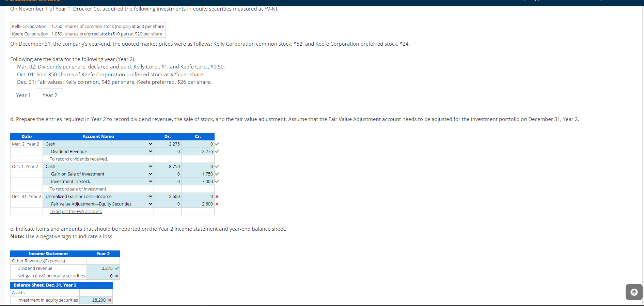Click the green check beside Investment in Stock row
Screen dimensions: 644x306
click(217, 182)
